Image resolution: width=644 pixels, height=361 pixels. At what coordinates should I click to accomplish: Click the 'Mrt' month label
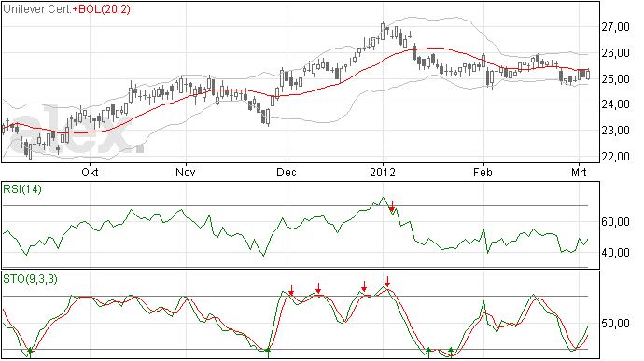(x=579, y=172)
